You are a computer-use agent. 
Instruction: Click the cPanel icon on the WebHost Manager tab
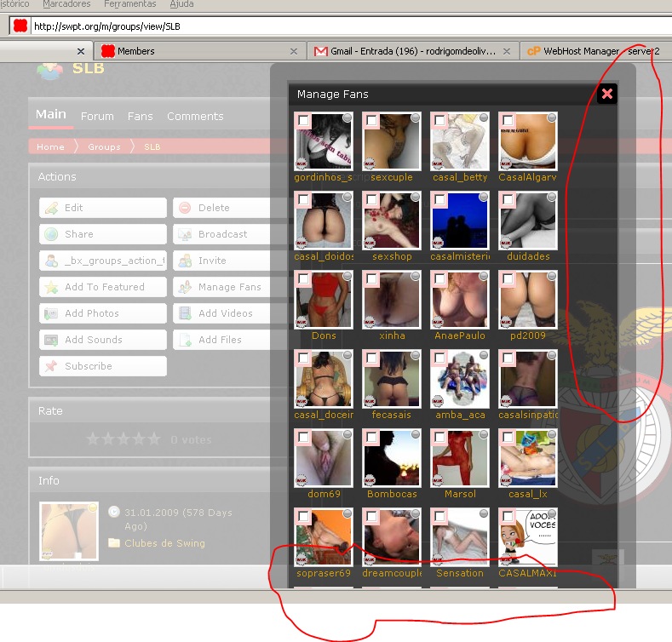coord(533,51)
